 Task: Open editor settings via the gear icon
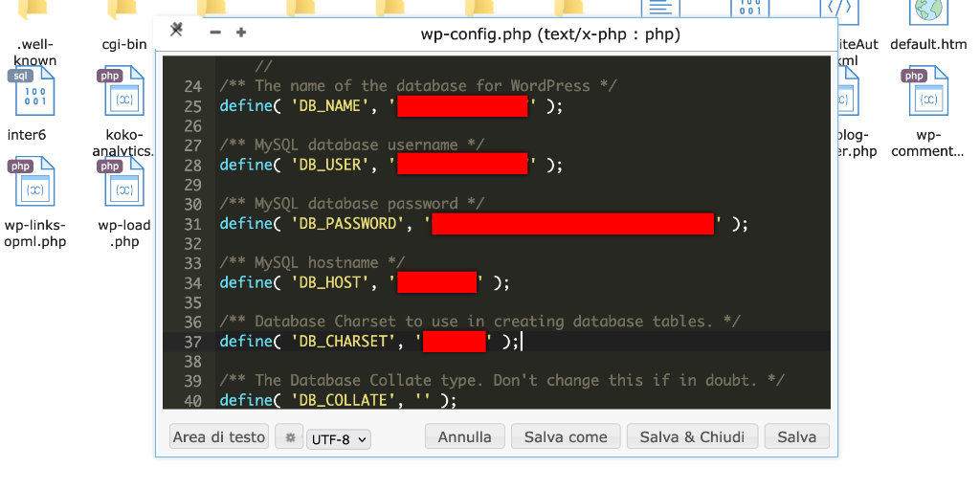point(289,436)
